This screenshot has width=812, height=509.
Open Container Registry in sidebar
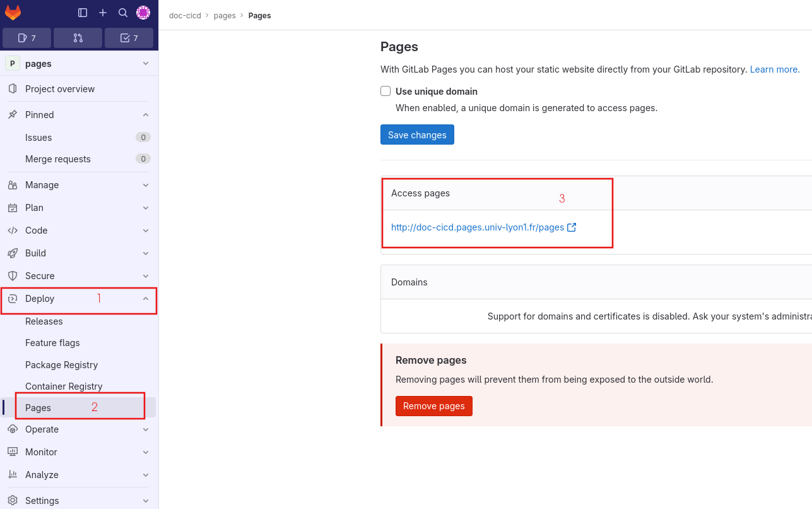(64, 386)
